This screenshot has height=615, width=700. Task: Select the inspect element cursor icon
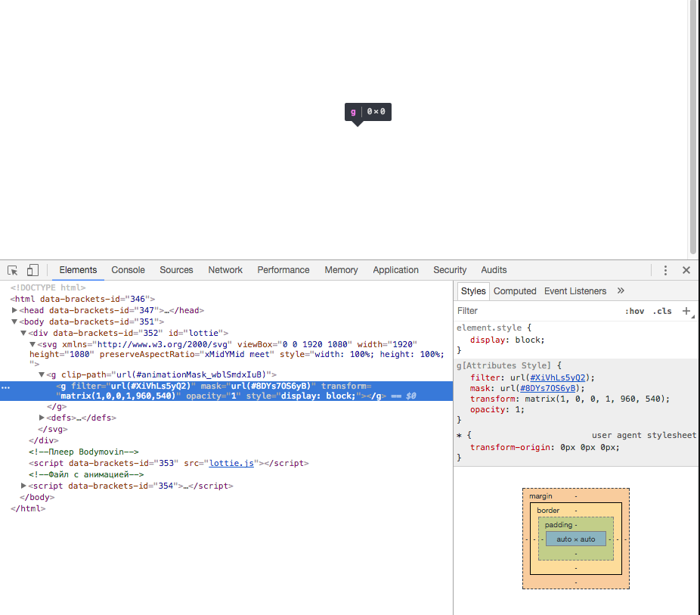coord(12,269)
